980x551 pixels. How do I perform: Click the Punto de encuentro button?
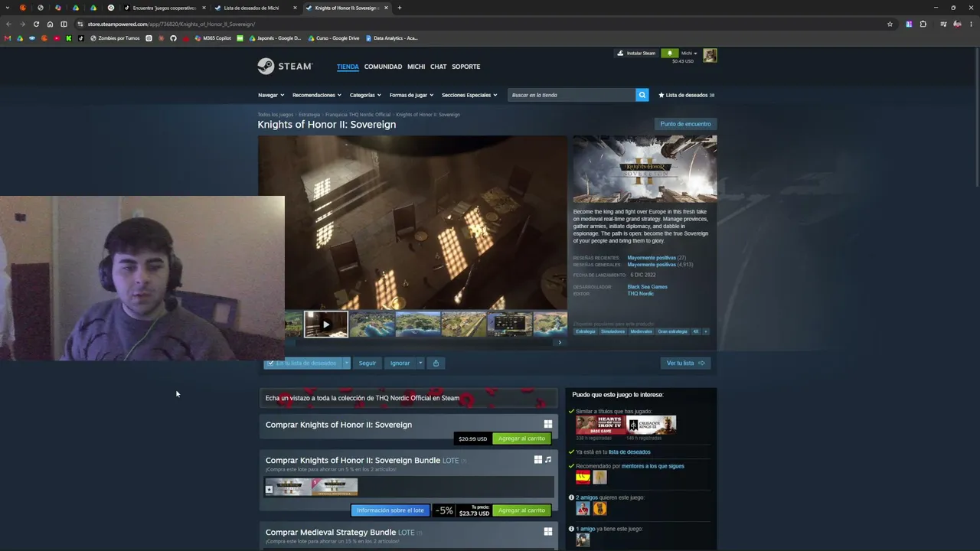[x=685, y=124]
